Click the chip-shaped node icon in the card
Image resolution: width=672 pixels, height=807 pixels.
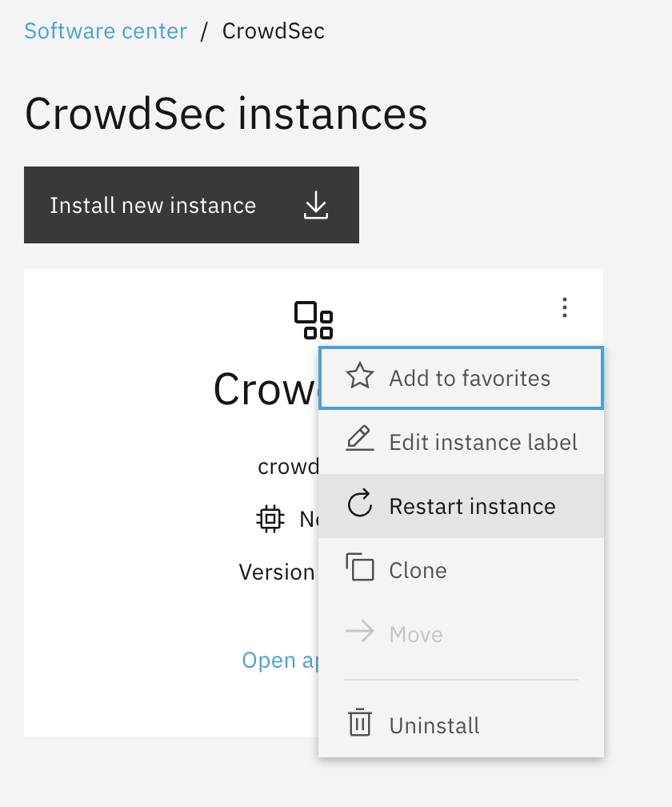click(270, 520)
